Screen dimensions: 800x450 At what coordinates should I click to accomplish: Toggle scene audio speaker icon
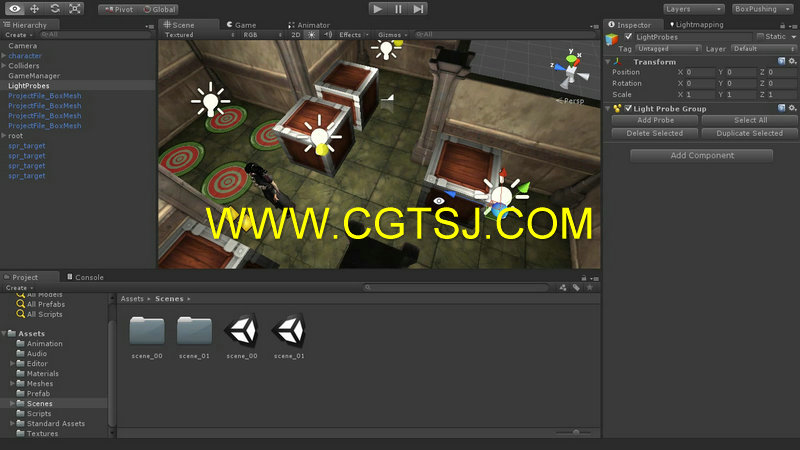[x=328, y=35]
